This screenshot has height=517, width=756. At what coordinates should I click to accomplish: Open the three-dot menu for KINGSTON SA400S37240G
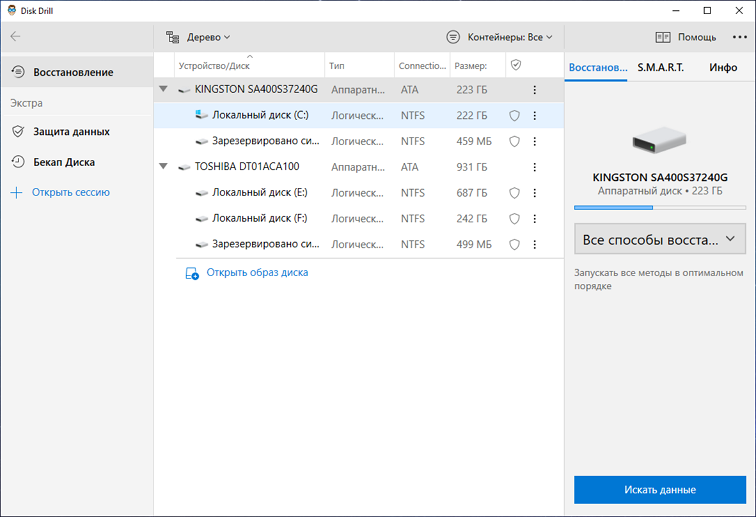tap(534, 90)
